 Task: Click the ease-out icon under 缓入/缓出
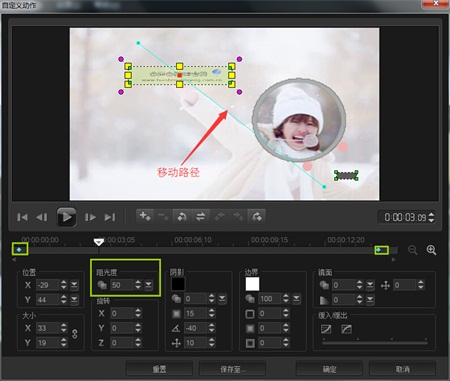(x=347, y=329)
